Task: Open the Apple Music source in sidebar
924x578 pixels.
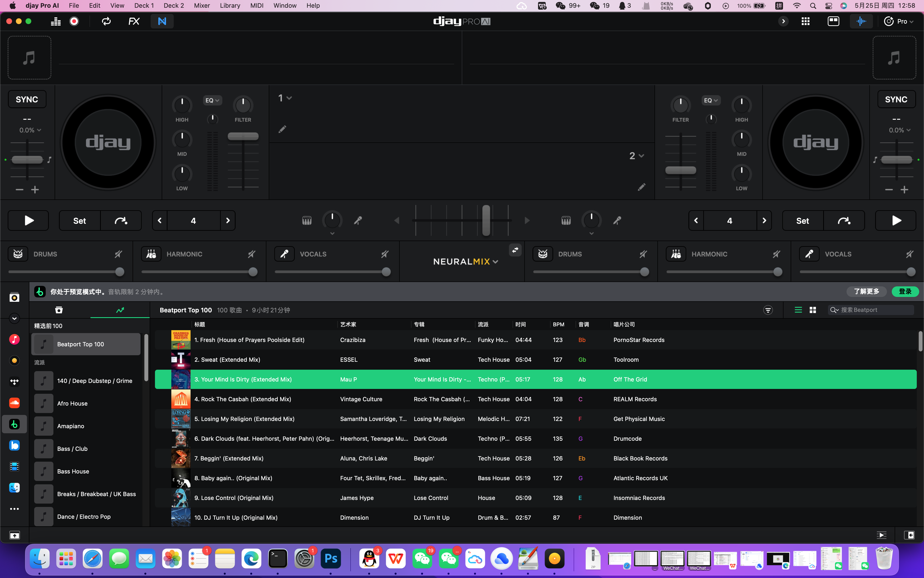Action: tap(14, 340)
